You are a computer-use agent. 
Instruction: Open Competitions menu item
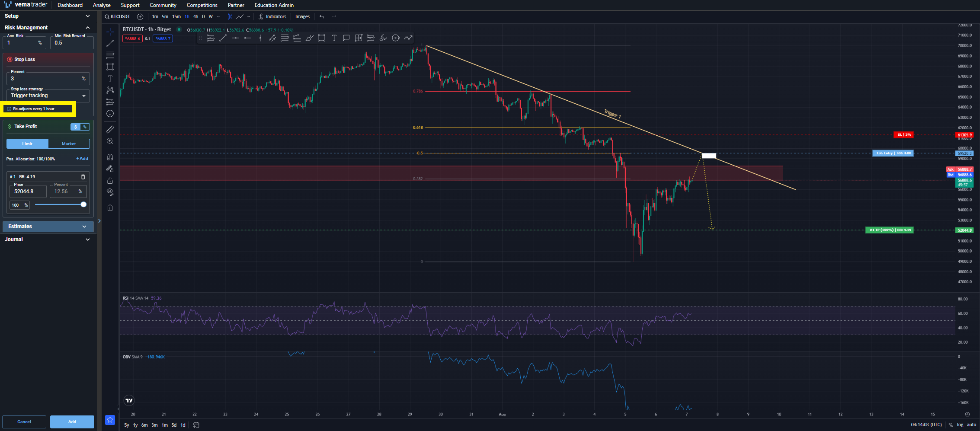point(202,5)
